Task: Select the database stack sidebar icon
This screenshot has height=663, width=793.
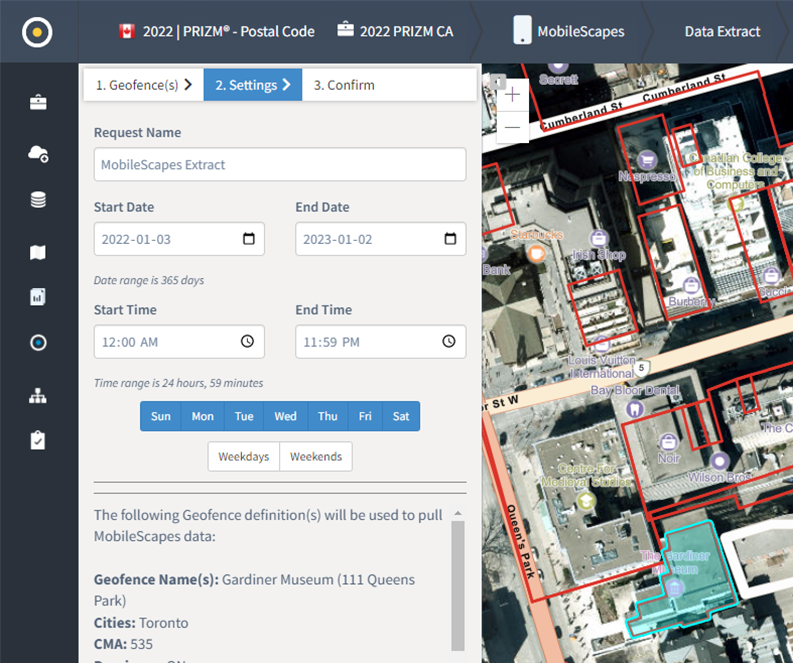Action: 38,200
